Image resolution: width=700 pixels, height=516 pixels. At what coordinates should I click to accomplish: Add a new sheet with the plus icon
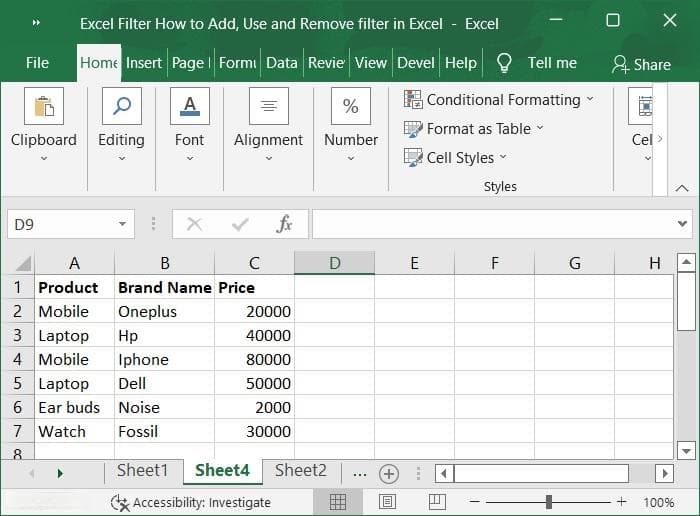tap(389, 474)
